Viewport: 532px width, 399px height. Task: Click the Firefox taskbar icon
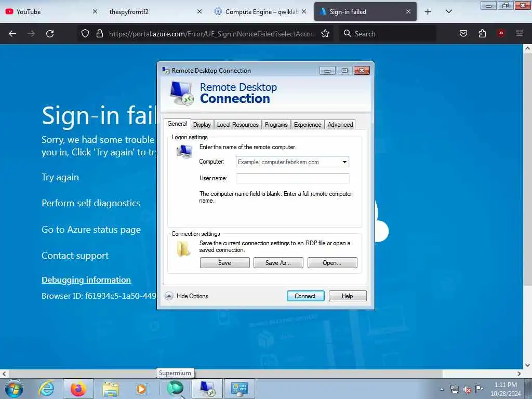click(78, 389)
